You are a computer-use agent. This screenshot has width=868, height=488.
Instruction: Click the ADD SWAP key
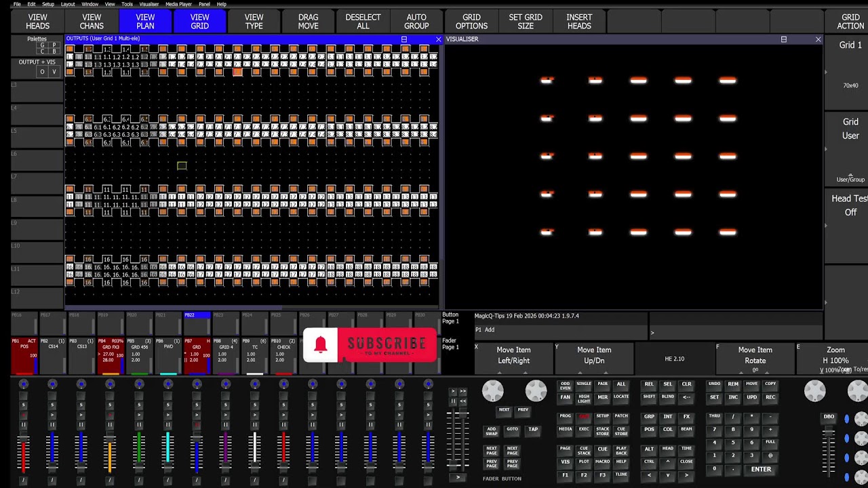[492, 430]
